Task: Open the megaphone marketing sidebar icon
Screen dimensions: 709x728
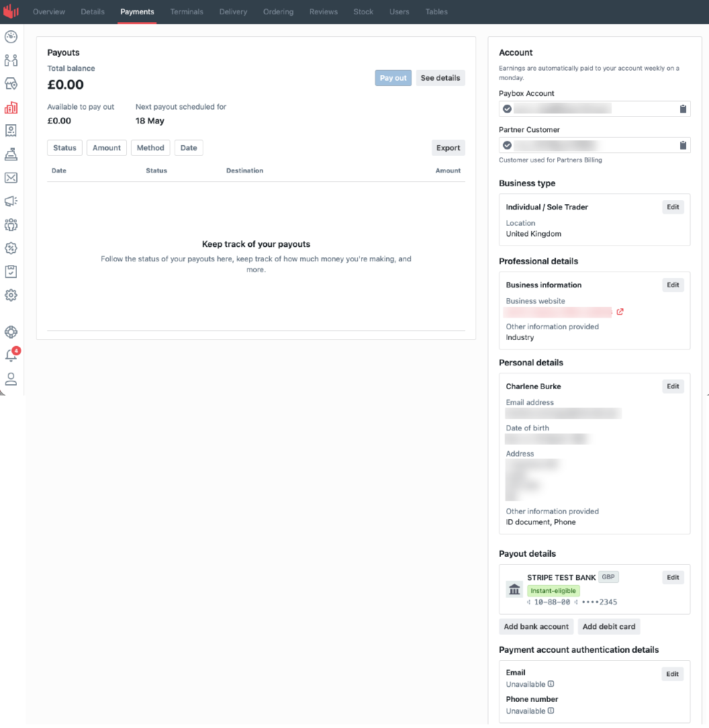Action: click(x=11, y=201)
